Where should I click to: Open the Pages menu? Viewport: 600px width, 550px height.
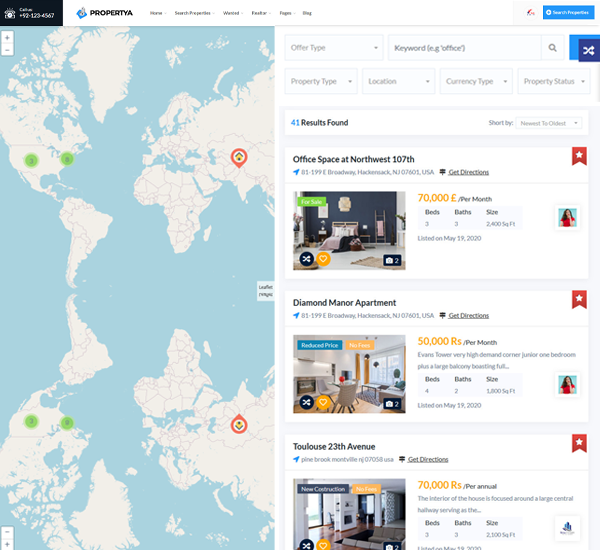coord(287,13)
